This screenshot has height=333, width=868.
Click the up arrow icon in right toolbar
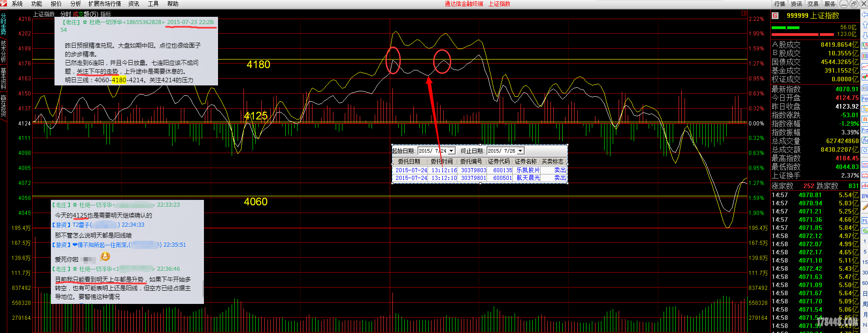864,25
